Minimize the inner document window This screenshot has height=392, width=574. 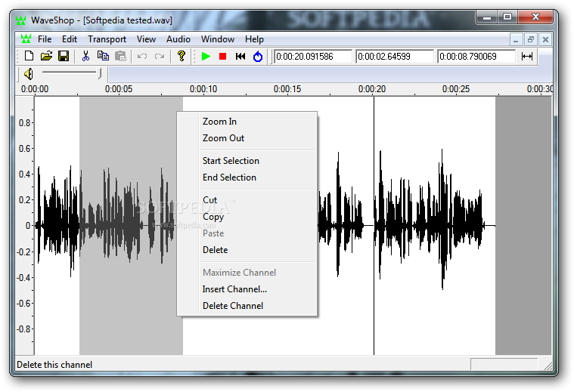click(x=517, y=39)
